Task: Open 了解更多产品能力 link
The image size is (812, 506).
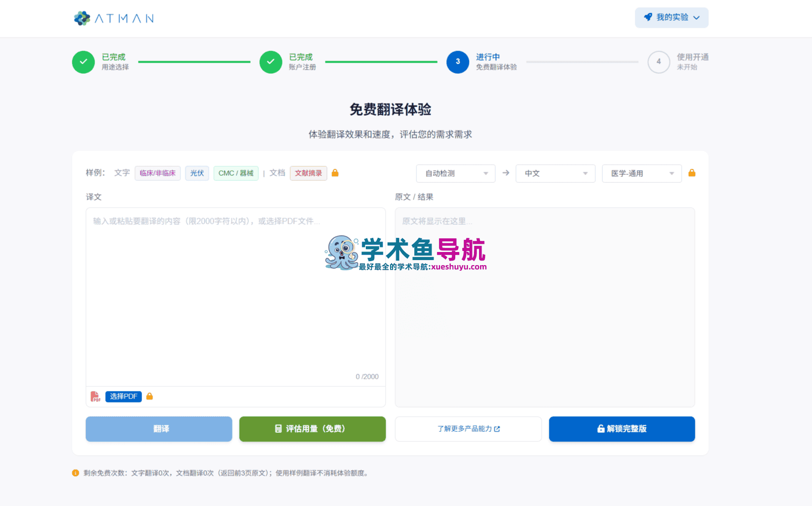Action: 468,429
